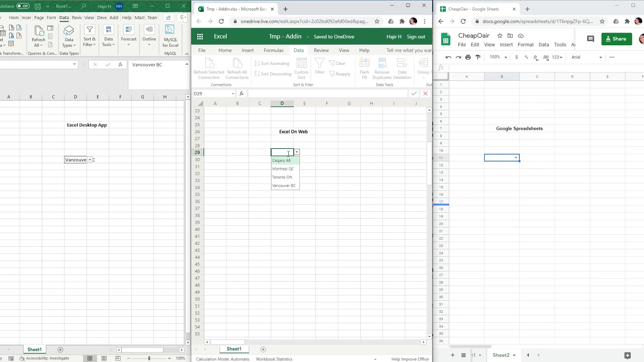
Task: Click Search magnifier in Excel Desktop title bar
Action: point(85,6)
